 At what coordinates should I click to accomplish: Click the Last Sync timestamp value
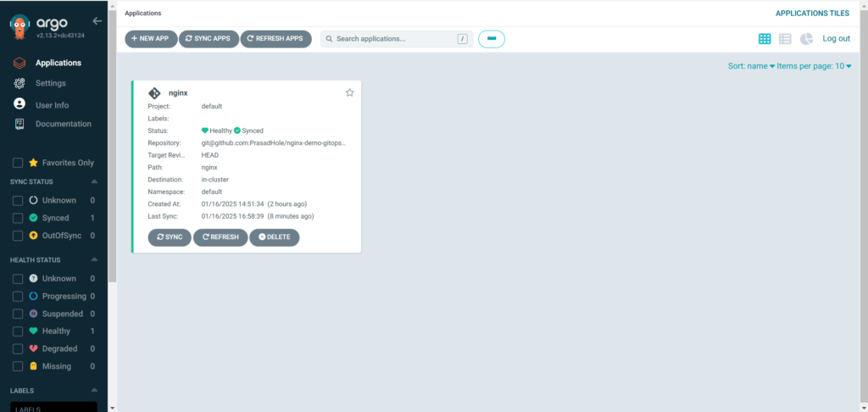pos(258,216)
